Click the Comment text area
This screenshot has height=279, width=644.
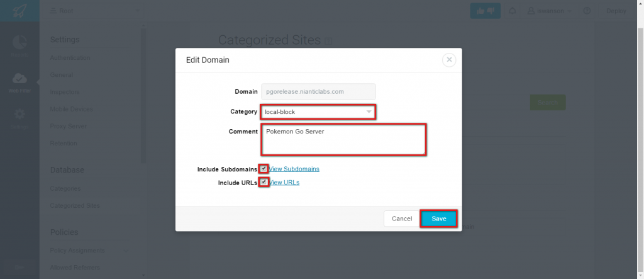(x=343, y=139)
